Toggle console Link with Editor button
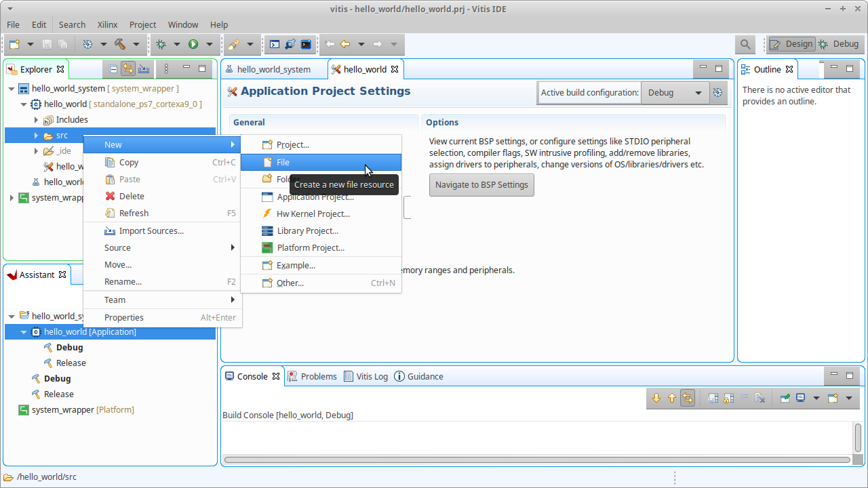868x488 pixels. pos(688,398)
